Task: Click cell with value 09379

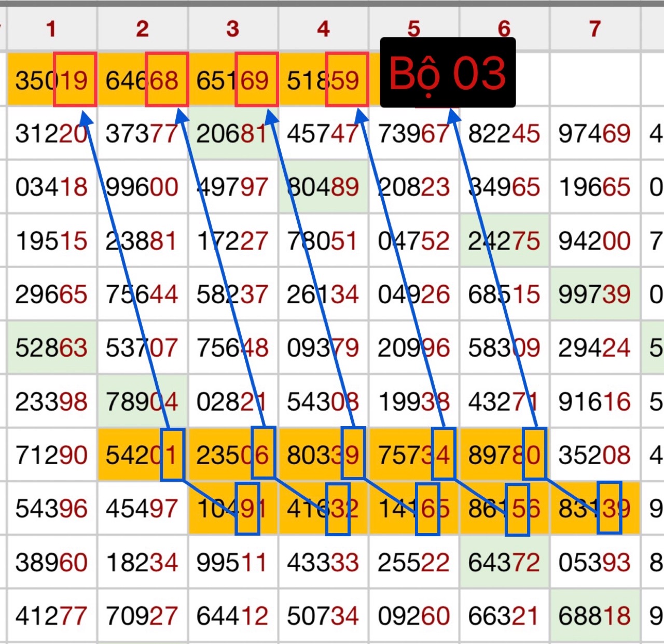Action: pyautogui.click(x=324, y=347)
